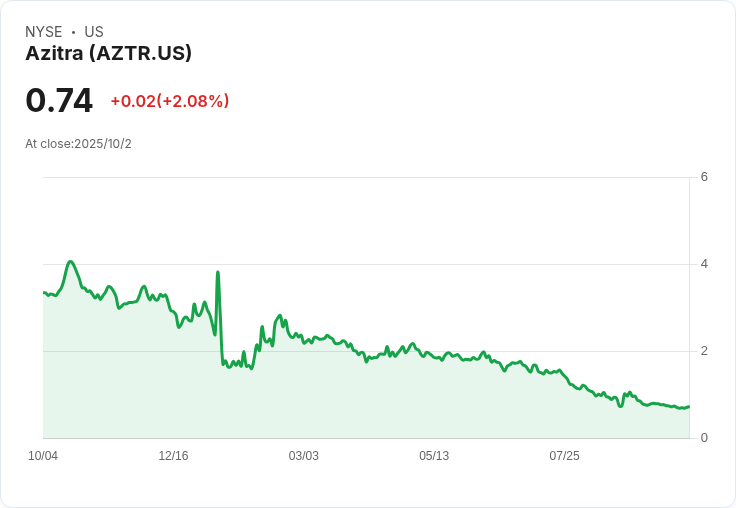Image resolution: width=736 pixels, height=508 pixels.
Task: Select the 07/25 date on x-axis
Action: [564, 456]
